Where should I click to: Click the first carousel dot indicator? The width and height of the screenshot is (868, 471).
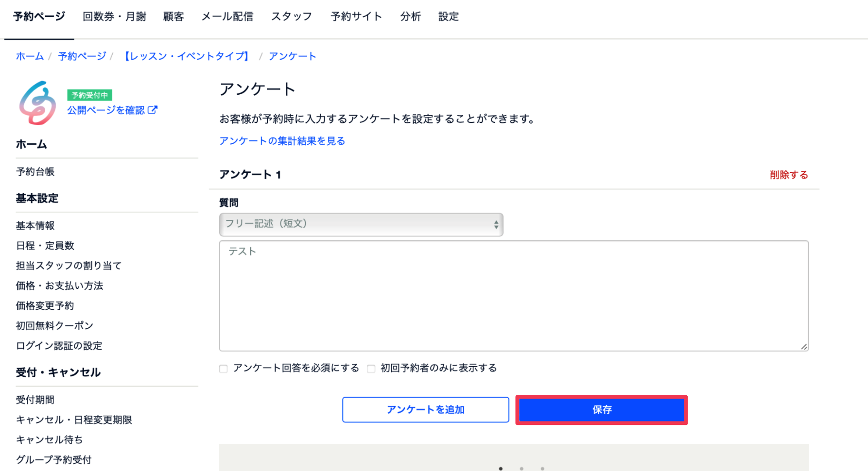coord(501,468)
